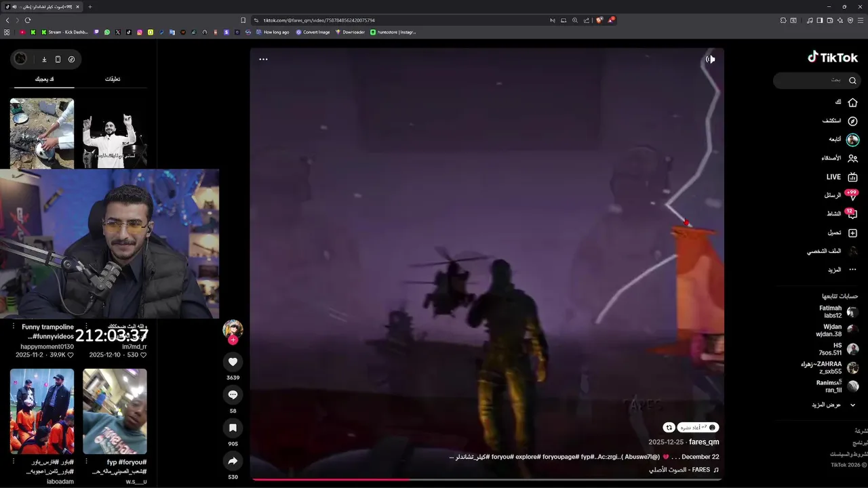This screenshot has width=868, height=488.
Task: Click bookmark icon left of address bar
Action: coord(243,20)
